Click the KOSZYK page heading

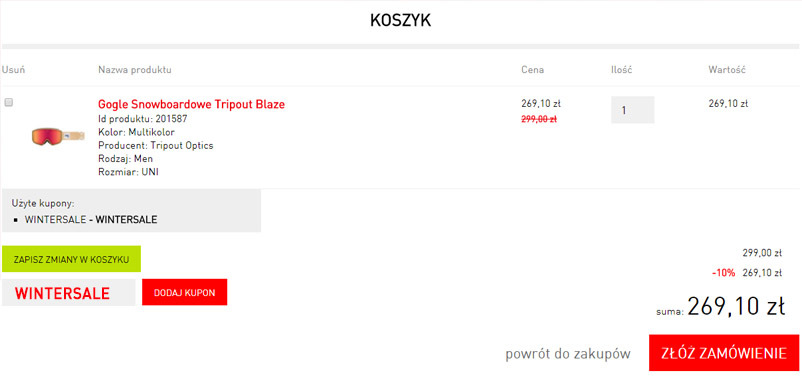click(400, 20)
